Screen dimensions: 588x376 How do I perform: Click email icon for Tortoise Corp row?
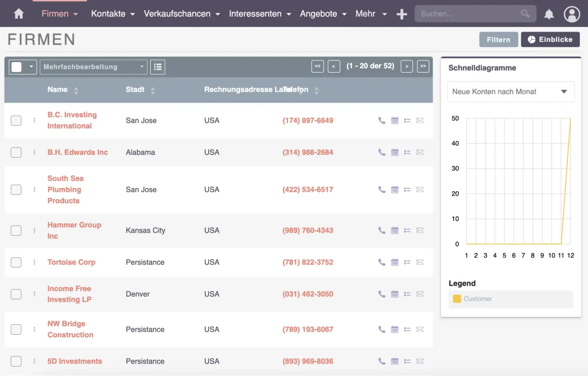[x=420, y=262]
